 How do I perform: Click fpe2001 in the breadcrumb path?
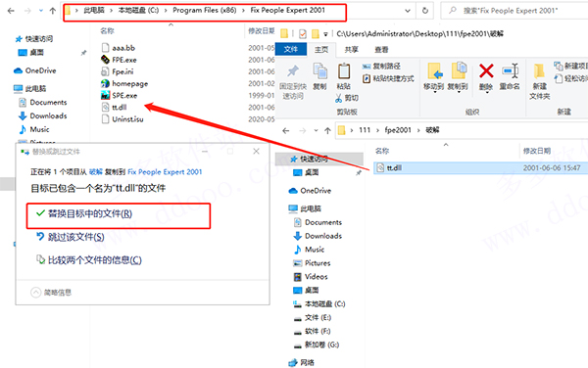pyautogui.click(x=398, y=130)
